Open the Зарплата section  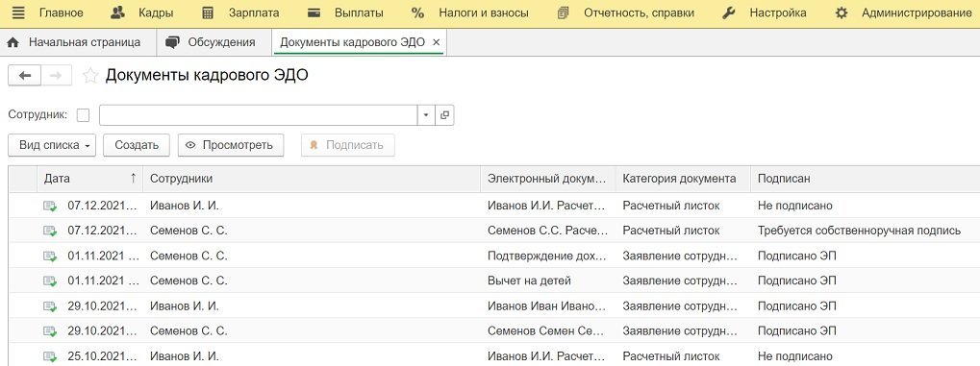240,13
